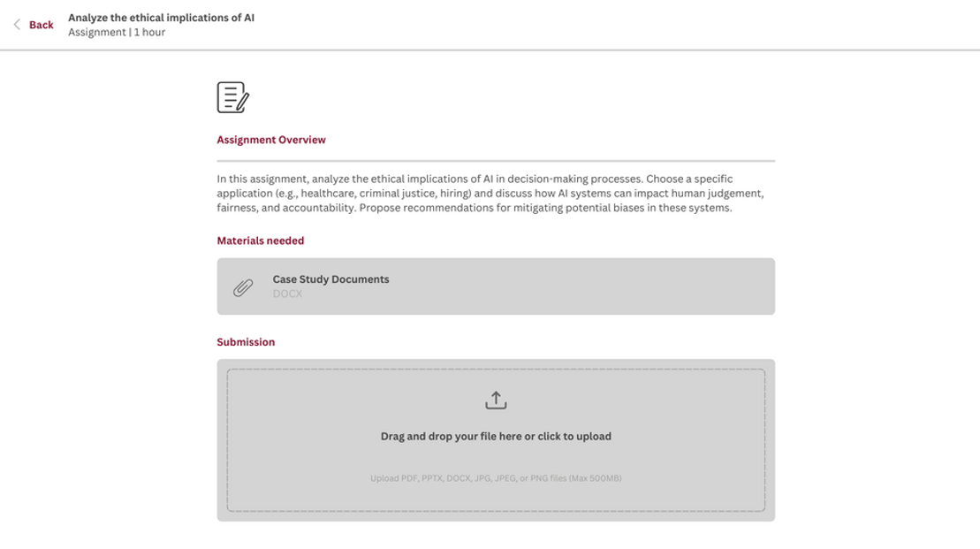Viewport: 980px width, 549px height.
Task: Click the supported file formats hint text
Action: pyautogui.click(x=496, y=478)
